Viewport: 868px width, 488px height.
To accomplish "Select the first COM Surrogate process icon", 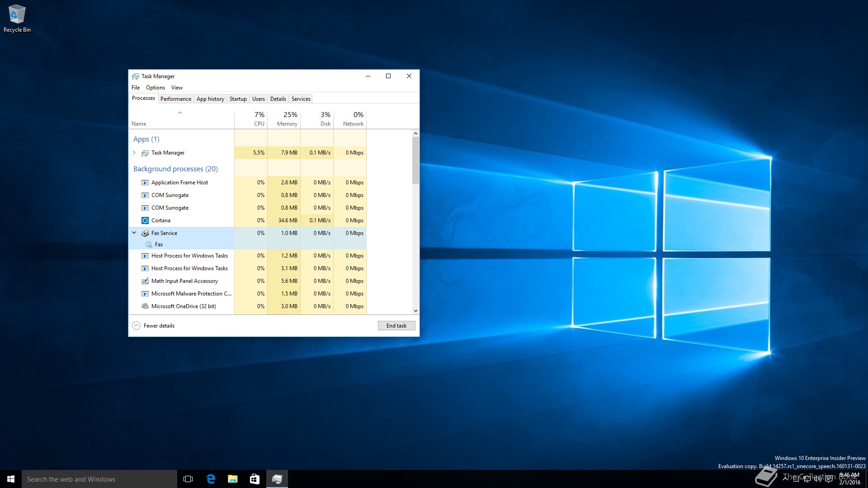I will [x=145, y=195].
